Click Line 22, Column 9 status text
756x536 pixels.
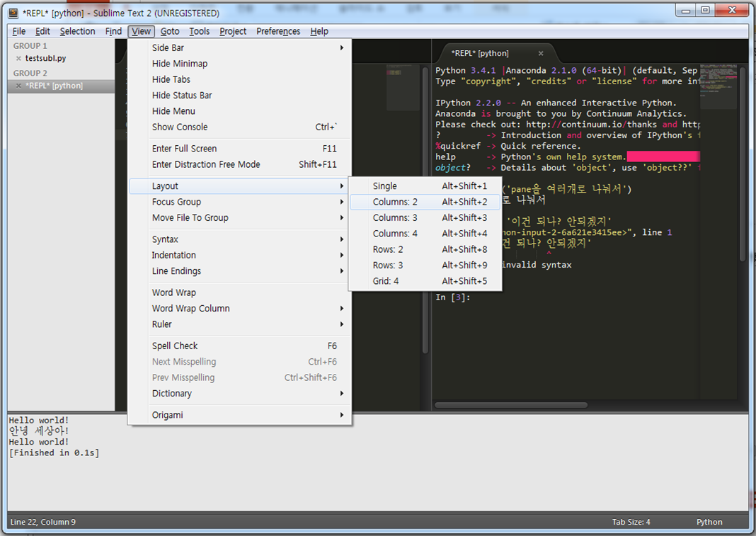(x=43, y=522)
